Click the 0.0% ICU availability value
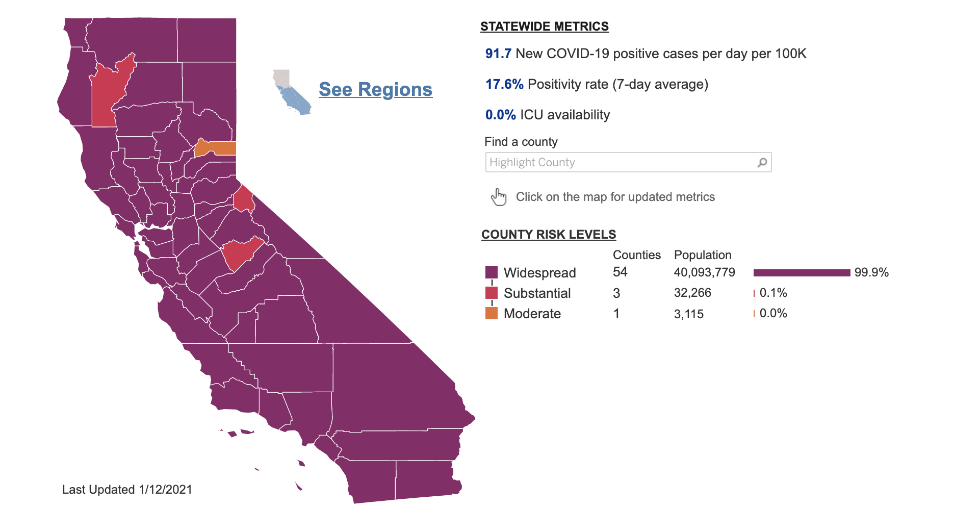980x509 pixels. click(501, 115)
